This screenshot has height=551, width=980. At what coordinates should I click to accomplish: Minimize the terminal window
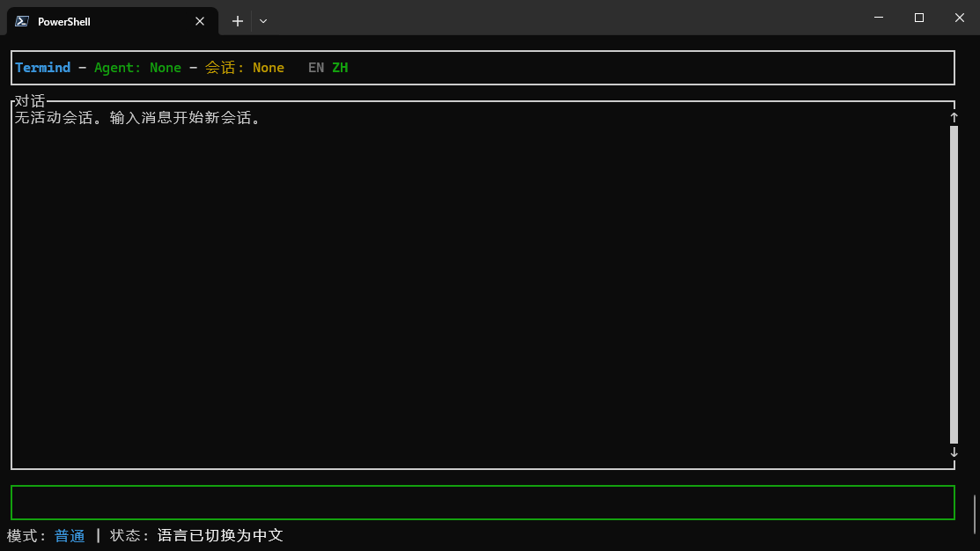879,18
